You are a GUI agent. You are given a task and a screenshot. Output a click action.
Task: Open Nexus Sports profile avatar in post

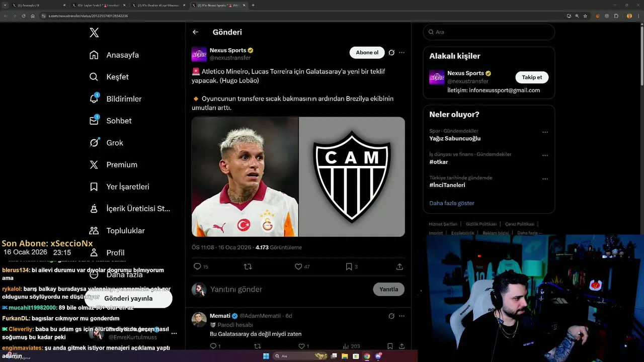pos(199,54)
